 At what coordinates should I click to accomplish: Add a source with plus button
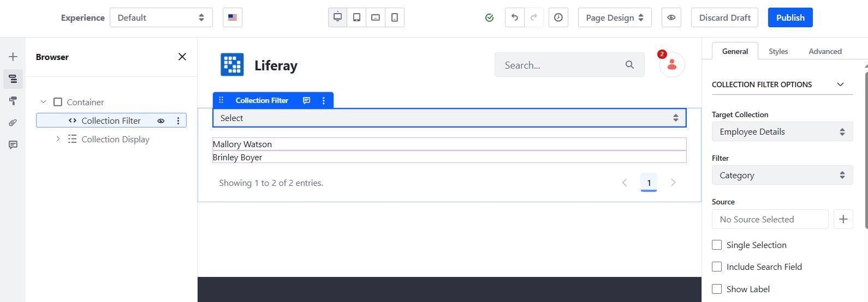coord(843,219)
